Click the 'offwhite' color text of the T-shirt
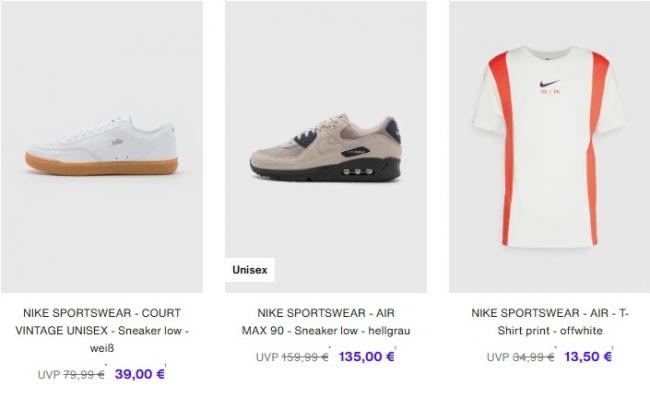The image size is (650, 409). pyautogui.click(x=581, y=331)
